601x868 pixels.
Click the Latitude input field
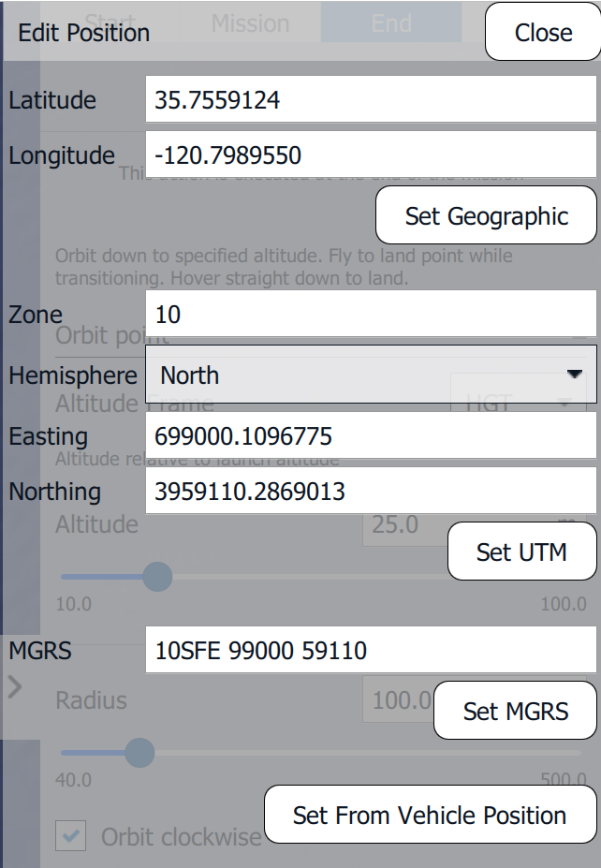click(x=371, y=100)
